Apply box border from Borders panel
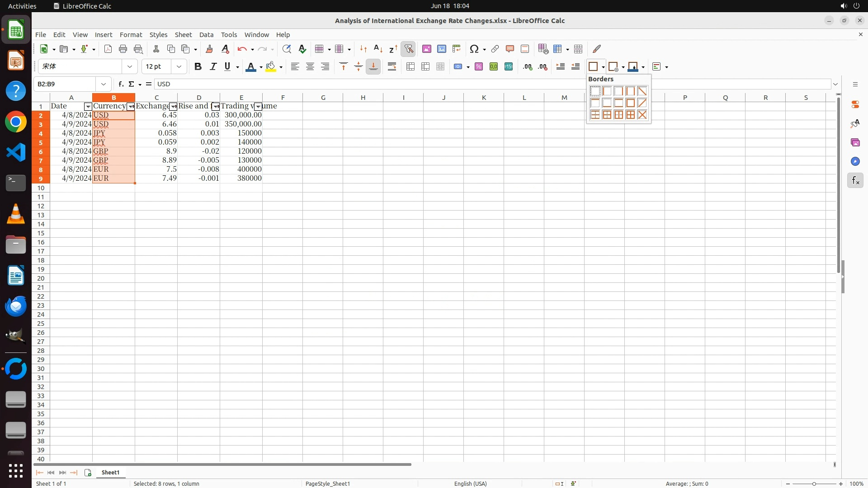Viewport: 868px width, 488px height. click(630, 103)
